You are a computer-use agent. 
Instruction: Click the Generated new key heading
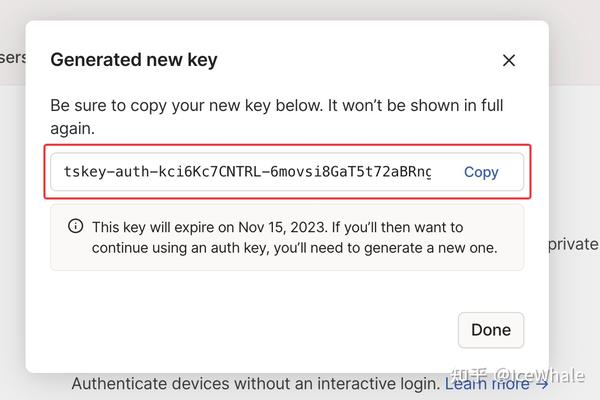point(134,59)
